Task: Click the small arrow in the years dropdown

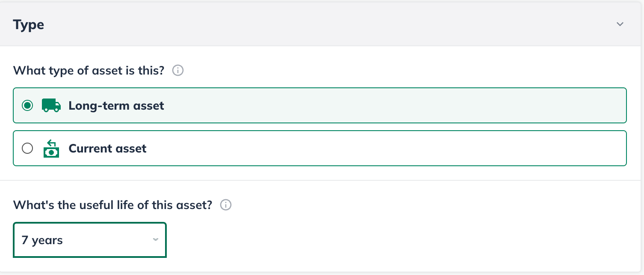Action: 156,239
